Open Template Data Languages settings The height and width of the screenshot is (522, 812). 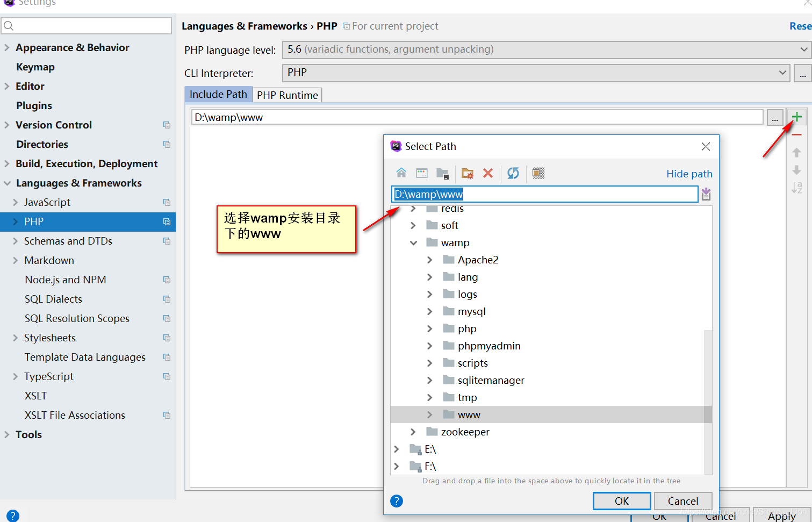85,357
